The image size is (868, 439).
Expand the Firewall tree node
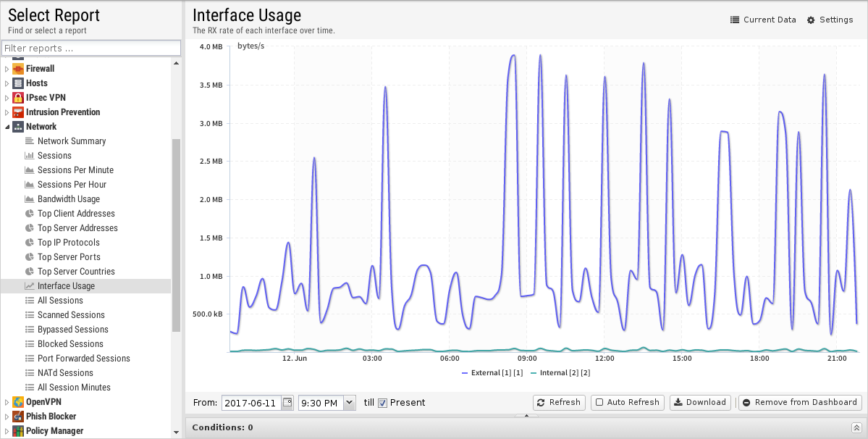pos(7,69)
